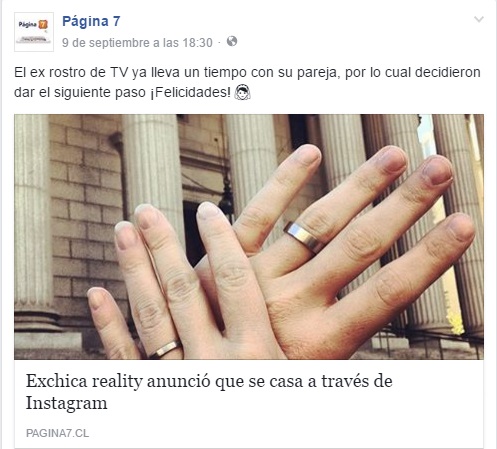Click the stone columns in photo background
497x449 pixels.
point(153,160)
